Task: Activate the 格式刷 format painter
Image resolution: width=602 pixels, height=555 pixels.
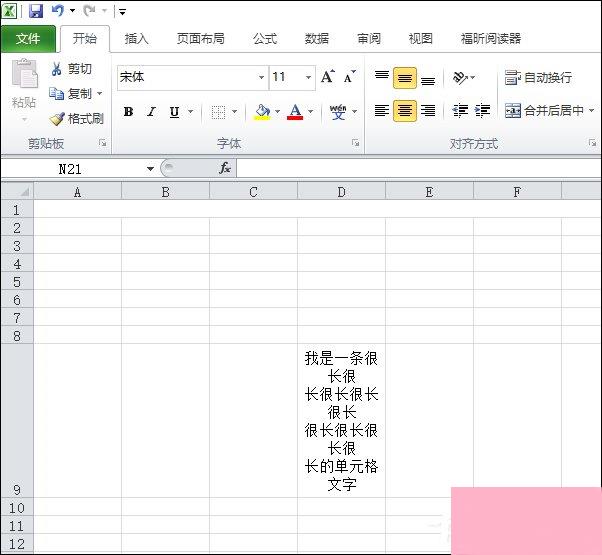Action: click(76, 119)
